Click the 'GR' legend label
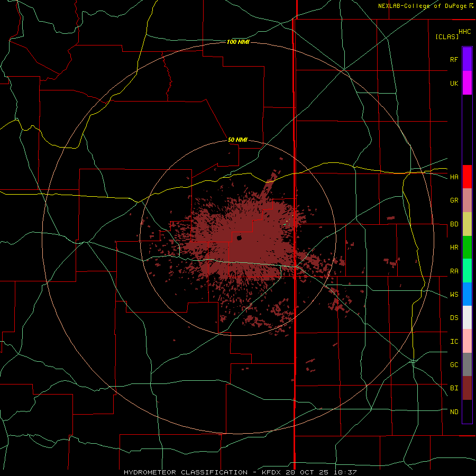 (454, 200)
